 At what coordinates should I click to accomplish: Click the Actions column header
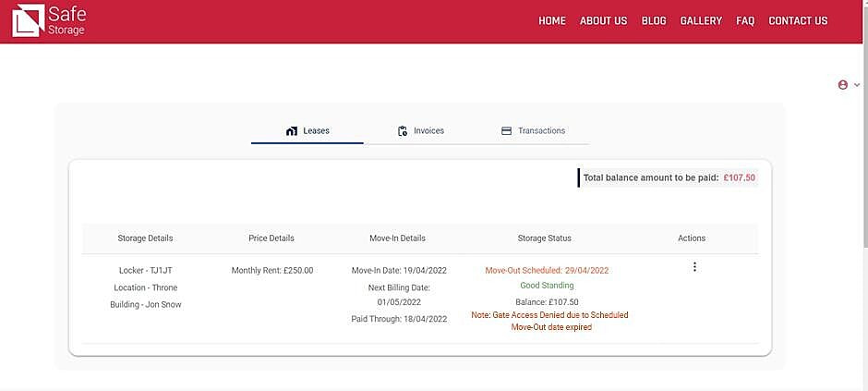point(692,238)
